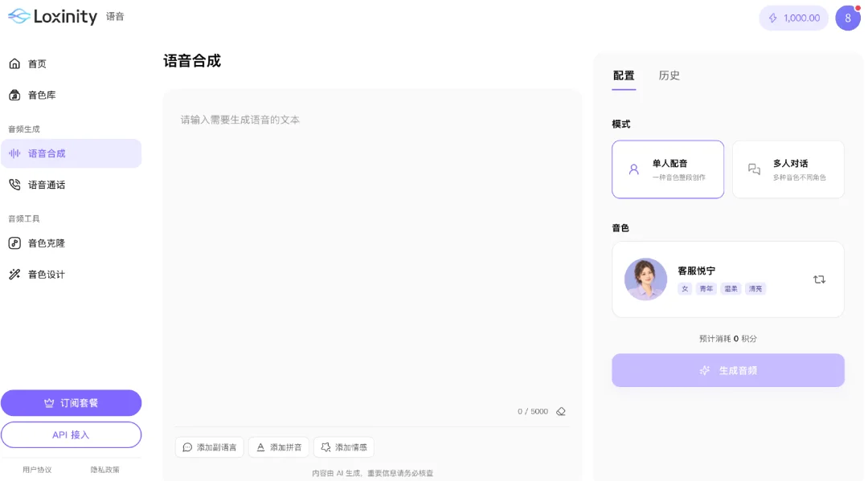
Task: Click the 语音 label beside logo
Action: (115, 17)
